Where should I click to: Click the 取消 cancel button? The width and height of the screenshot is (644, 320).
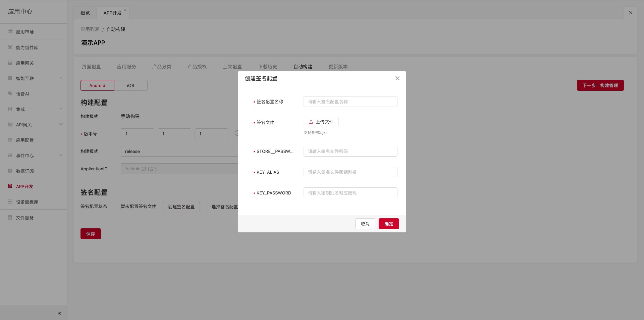point(365,224)
